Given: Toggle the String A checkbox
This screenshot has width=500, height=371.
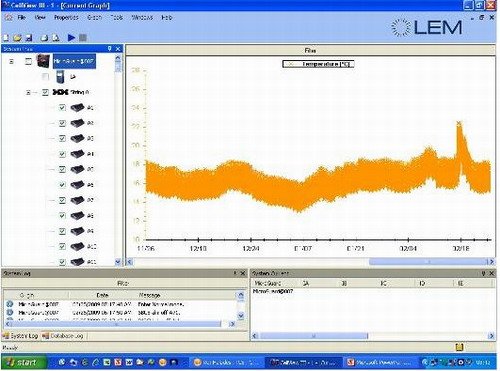Looking at the screenshot, I should point(45,92).
